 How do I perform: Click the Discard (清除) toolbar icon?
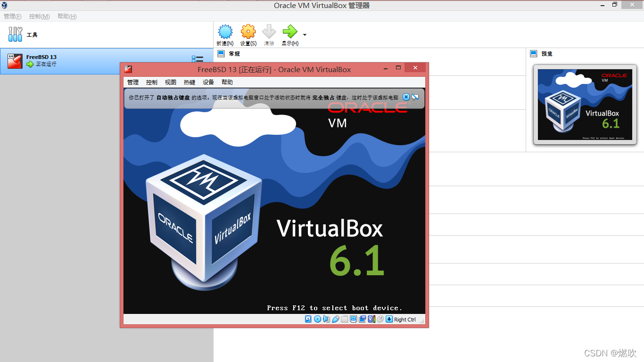[269, 32]
